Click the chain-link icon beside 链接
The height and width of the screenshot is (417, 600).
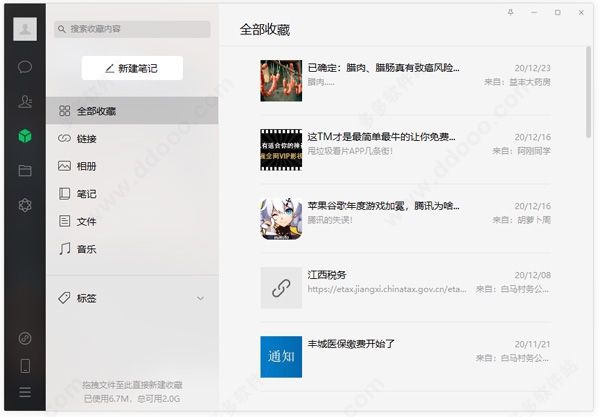(x=64, y=138)
